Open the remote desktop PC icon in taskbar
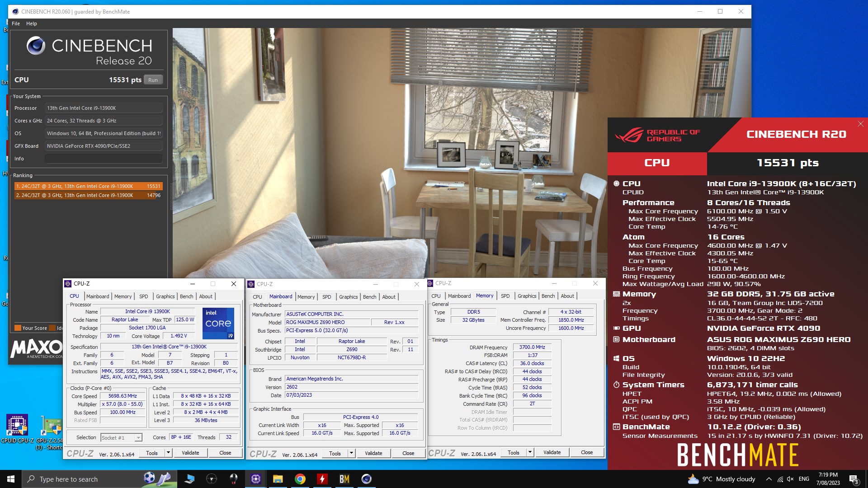Screen dimensions: 868x488 pyautogui.click(x=189, y=479)
